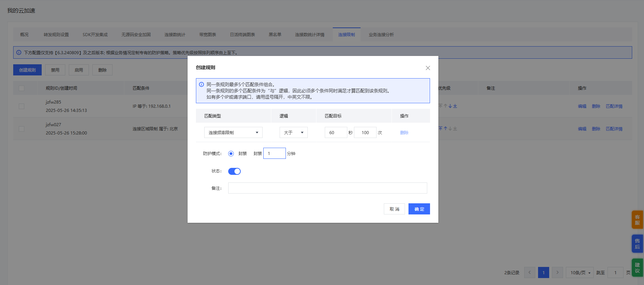Viewport: 644px width, 285px height.
Task: Click 编辑 for rule jzfw027
Action: click(x=582, y=129)
